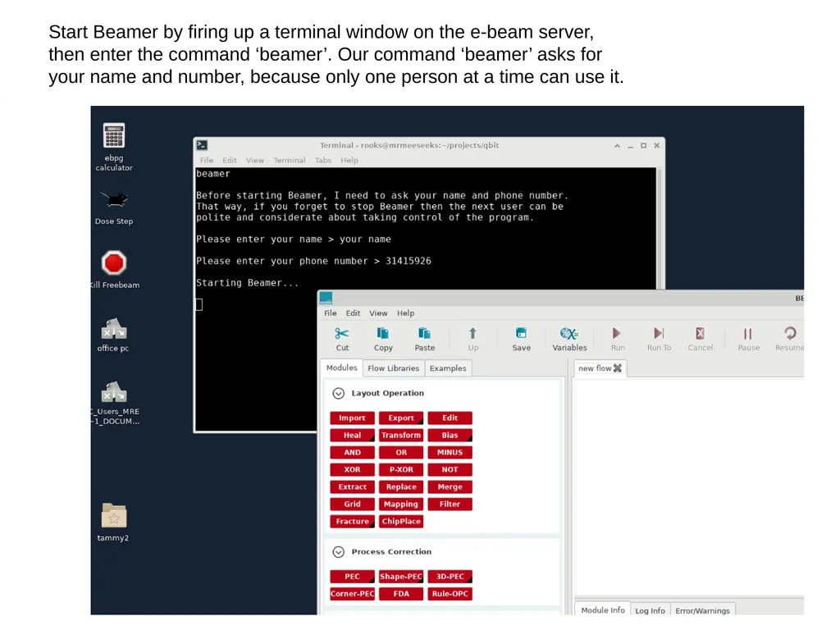
Task: Collapse the Layout Operation section
Action: pos(339,393)
